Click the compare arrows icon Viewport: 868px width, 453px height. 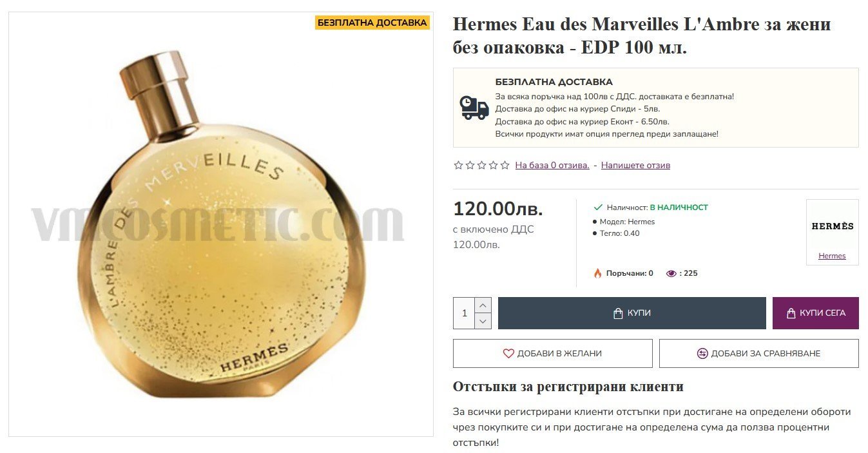[x=702, y=353]
